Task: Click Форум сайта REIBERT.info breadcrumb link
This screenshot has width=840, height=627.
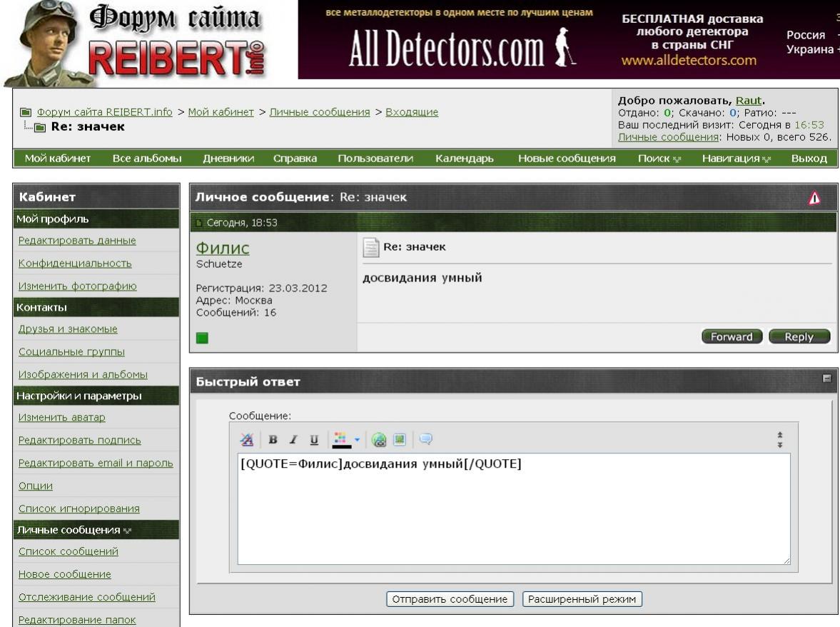Action: (104, 112)
